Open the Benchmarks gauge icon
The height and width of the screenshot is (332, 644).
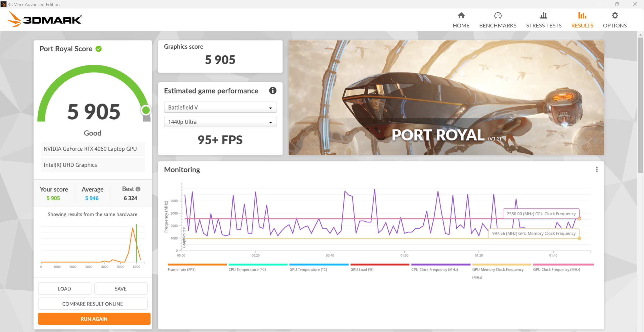(498, 16)
